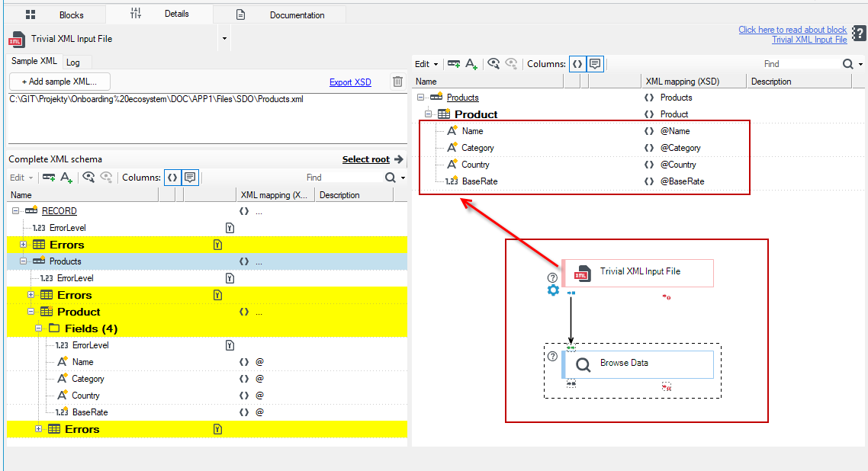Open the Export XSD link
Image resolution: width=868 pixels, height=471 pixels.
pos(350,82)
